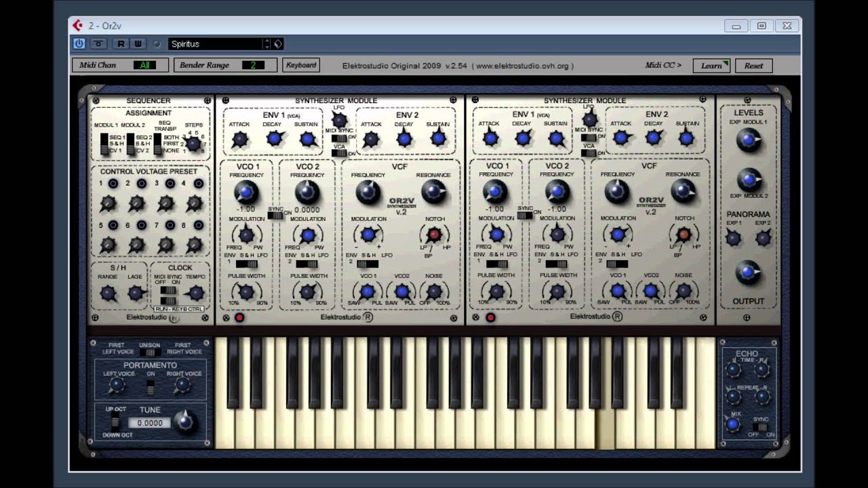Step preset with the up/down arrows
The image size is (868, 488).
267,44
